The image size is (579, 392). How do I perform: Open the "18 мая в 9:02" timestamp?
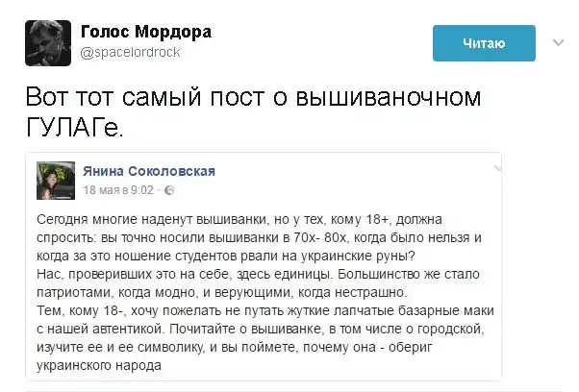coord(119,189)
